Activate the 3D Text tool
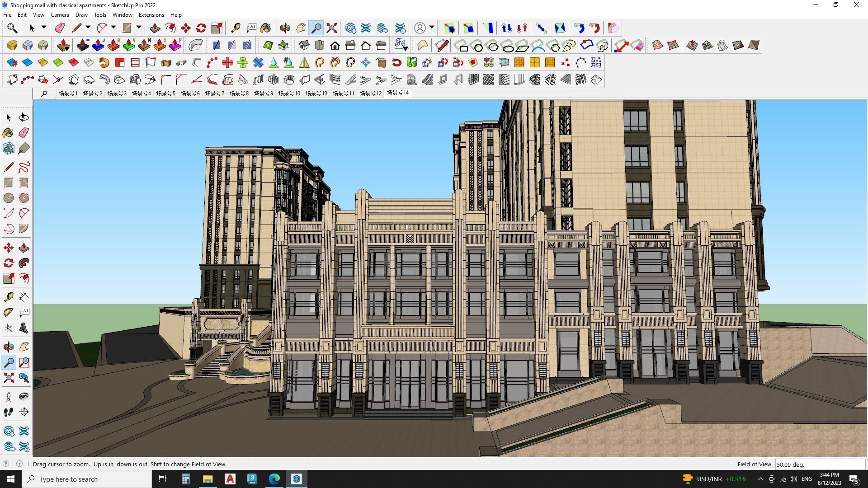The width and height of the screenshot is (868, 488). pyautogui.click(x=24, y=328)
